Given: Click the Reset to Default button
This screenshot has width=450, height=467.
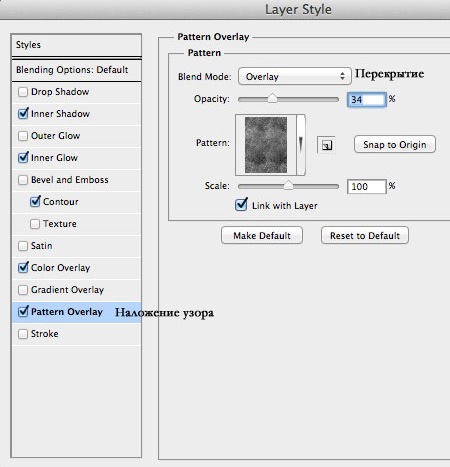Looking at the screenshot, I should pyautogui.click(x=365, y=236).
